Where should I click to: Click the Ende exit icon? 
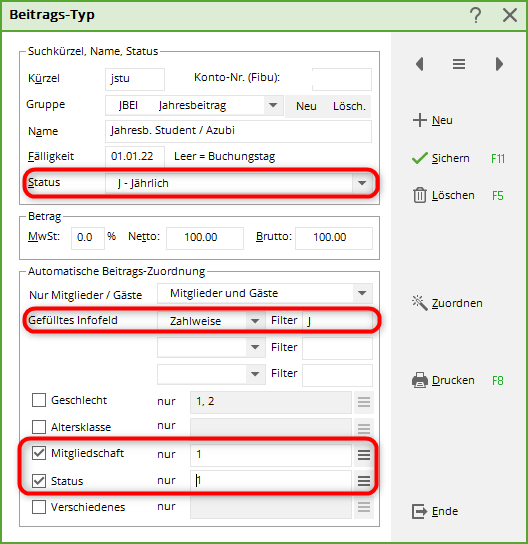[x=420, y=511]
